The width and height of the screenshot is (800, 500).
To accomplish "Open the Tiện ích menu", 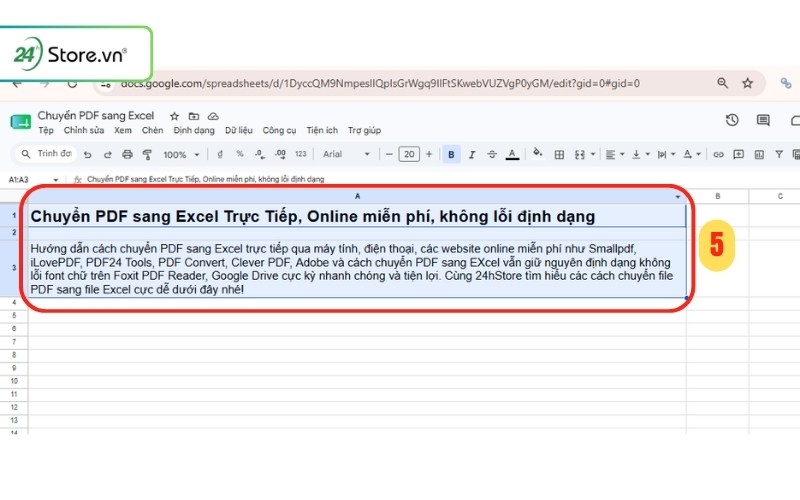I will pyautogui.click(x=322, y=131).
